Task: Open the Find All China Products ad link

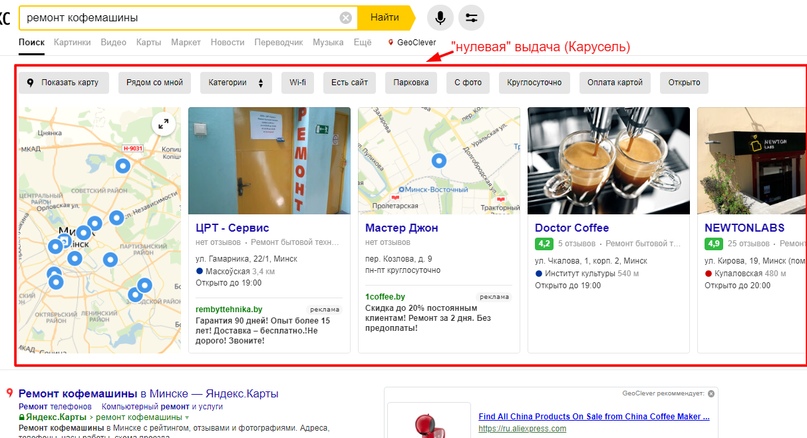Action: coord(594,416)
